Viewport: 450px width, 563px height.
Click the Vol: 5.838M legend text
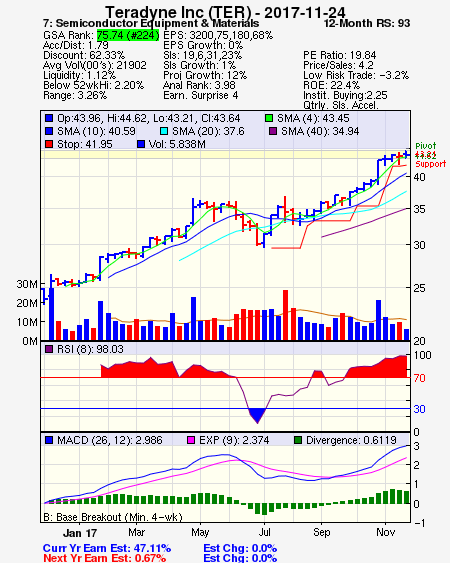pos(177,144)
